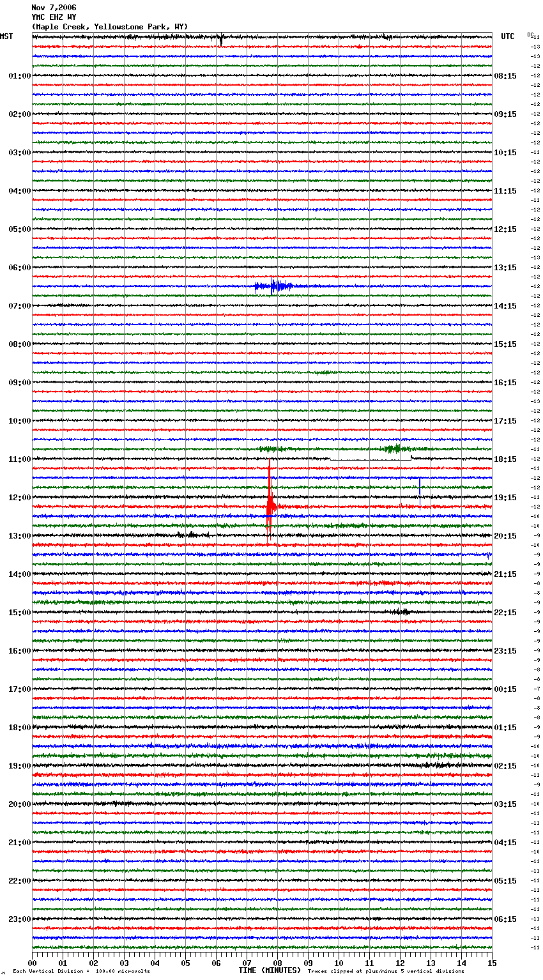This screenshot has width=543, height=980.
Task: Select the "13:00" MST row label
Action: coord(19,536)
